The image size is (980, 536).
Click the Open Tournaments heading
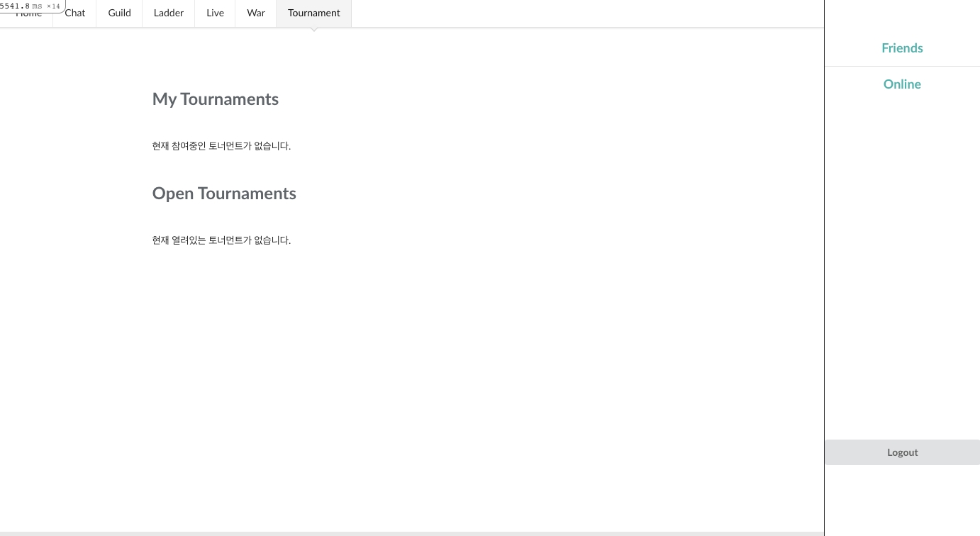pos(224,194)
